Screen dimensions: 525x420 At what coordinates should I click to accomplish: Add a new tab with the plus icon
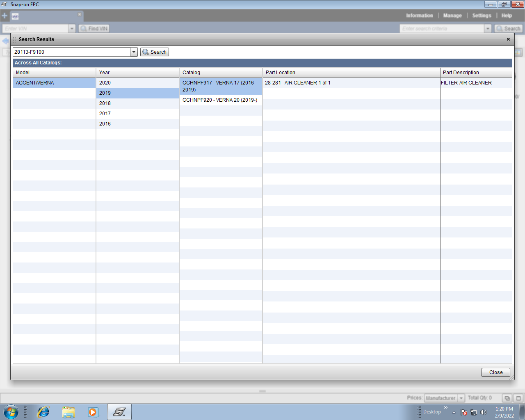(x=5, y=16)
